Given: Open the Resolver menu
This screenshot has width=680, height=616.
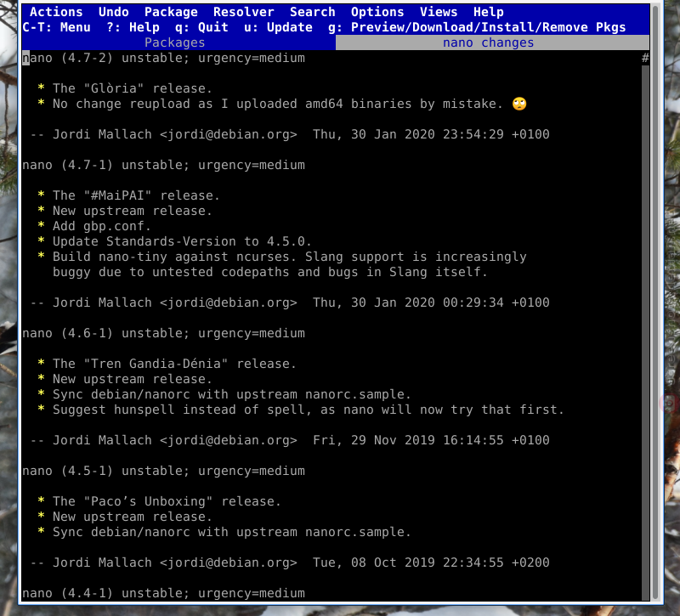Looking at the screenshot, I should (x=244, y=12).
